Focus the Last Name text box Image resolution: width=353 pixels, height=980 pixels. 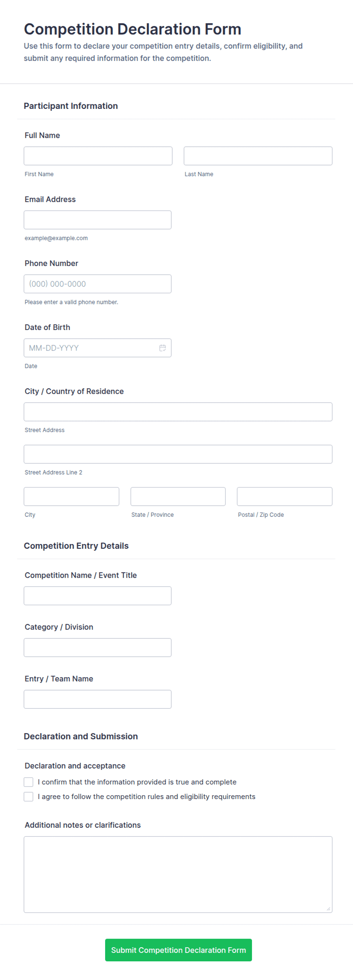[258, 156]
